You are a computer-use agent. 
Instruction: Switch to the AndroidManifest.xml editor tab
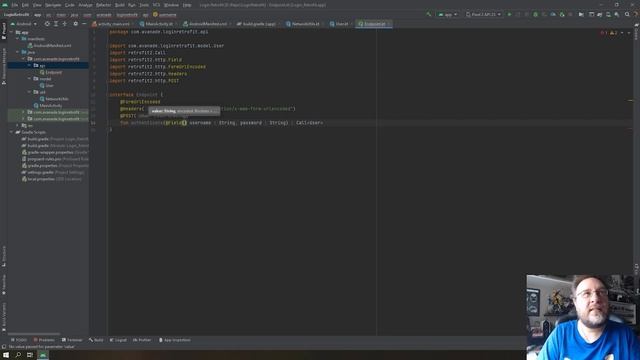[x=207, y=24]
